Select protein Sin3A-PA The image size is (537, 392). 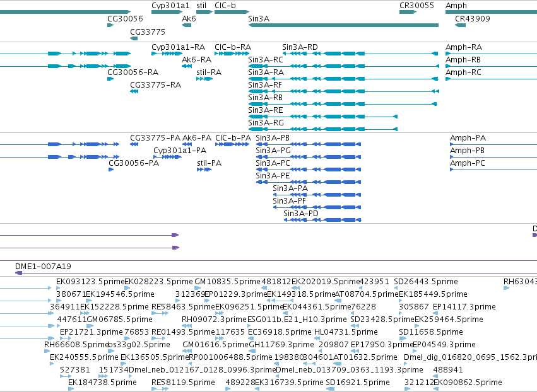pyautogui.click(x=290, y=188)
